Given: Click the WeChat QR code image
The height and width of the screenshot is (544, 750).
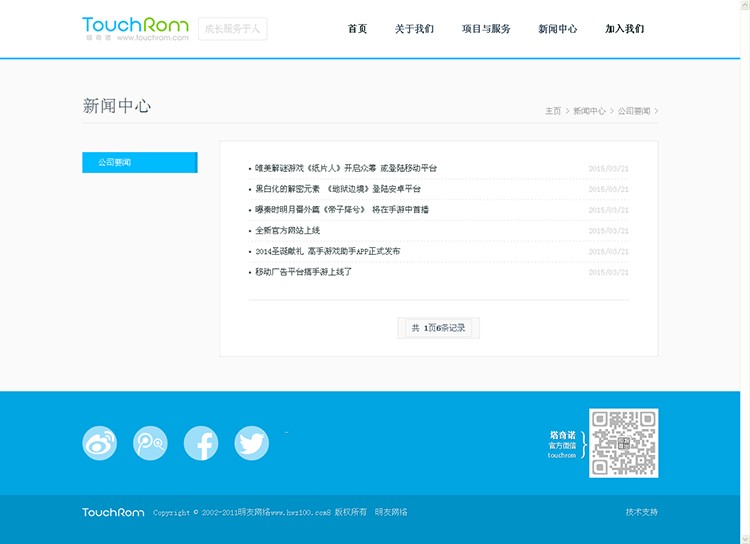Looking at the screenshot, I should pyautogui.click(x=623, y=443).
